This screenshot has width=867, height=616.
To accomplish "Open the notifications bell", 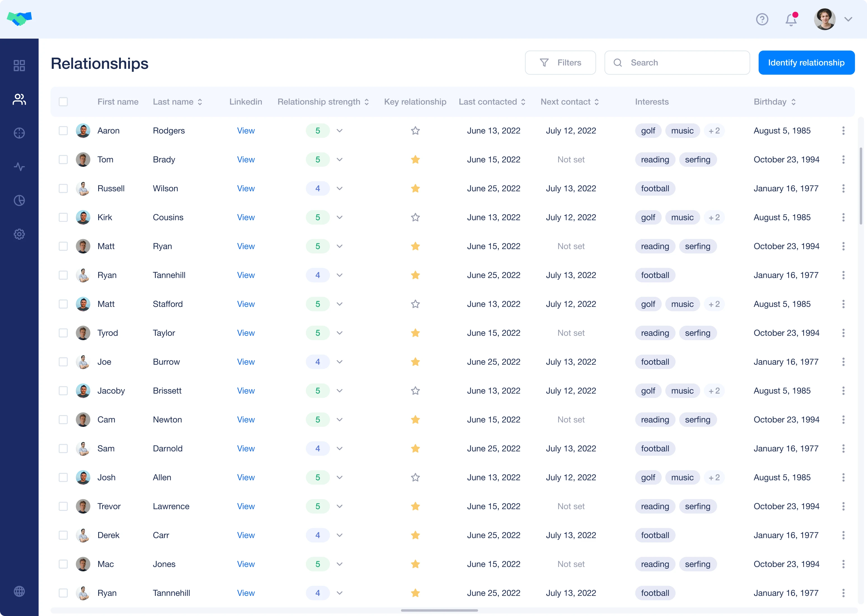I will [x=791, y=19].
